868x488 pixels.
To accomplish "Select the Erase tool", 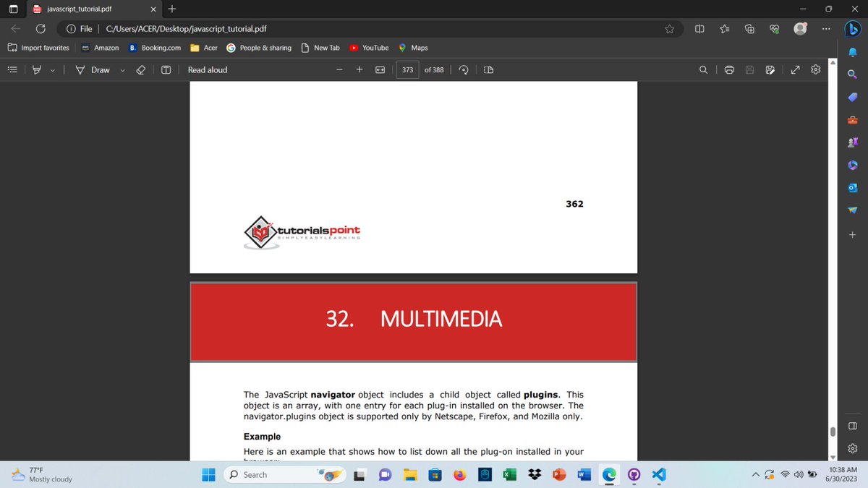I will coord(142,70).
